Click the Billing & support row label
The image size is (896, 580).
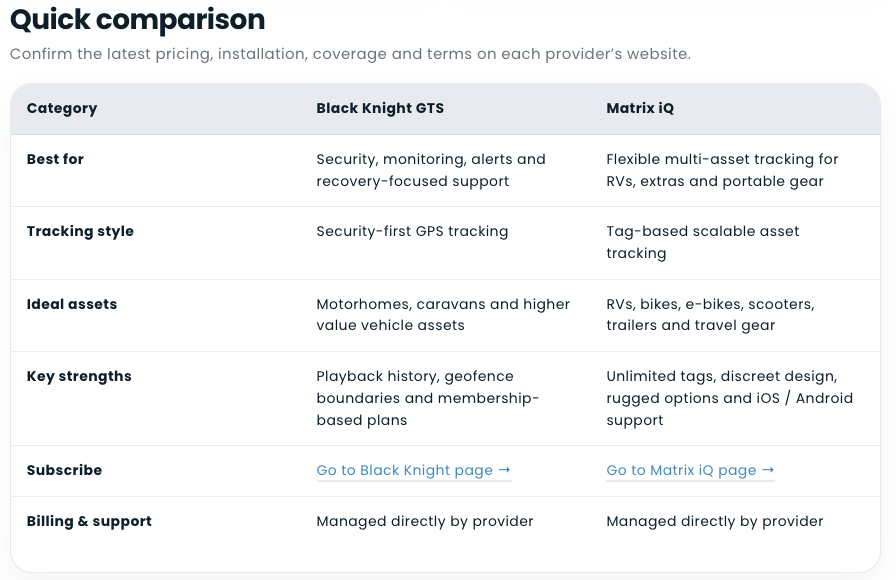(x=89, y=521)
